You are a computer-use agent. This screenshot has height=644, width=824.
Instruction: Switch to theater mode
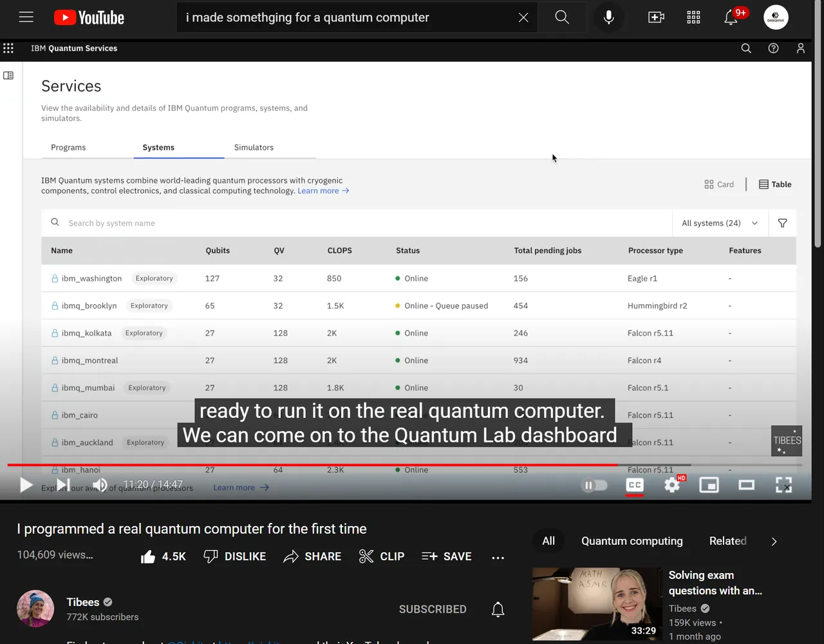pyautogui.click(x=746, y=485)
